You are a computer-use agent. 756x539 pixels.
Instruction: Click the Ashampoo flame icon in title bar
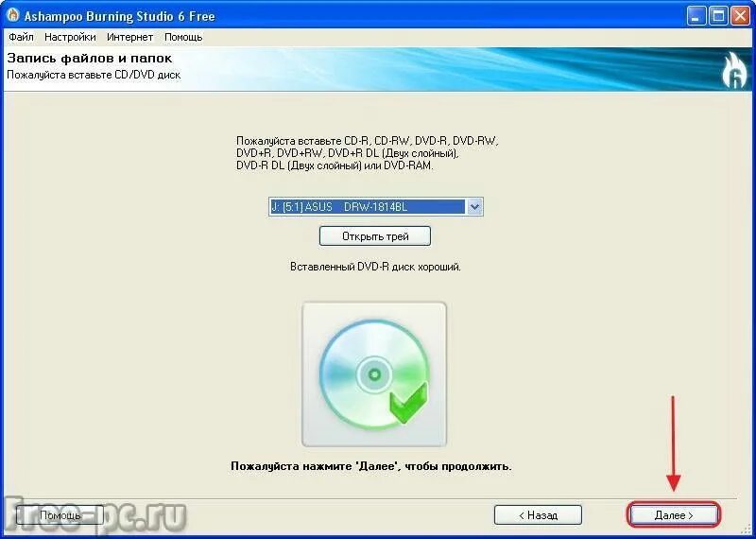click(13, 15)
